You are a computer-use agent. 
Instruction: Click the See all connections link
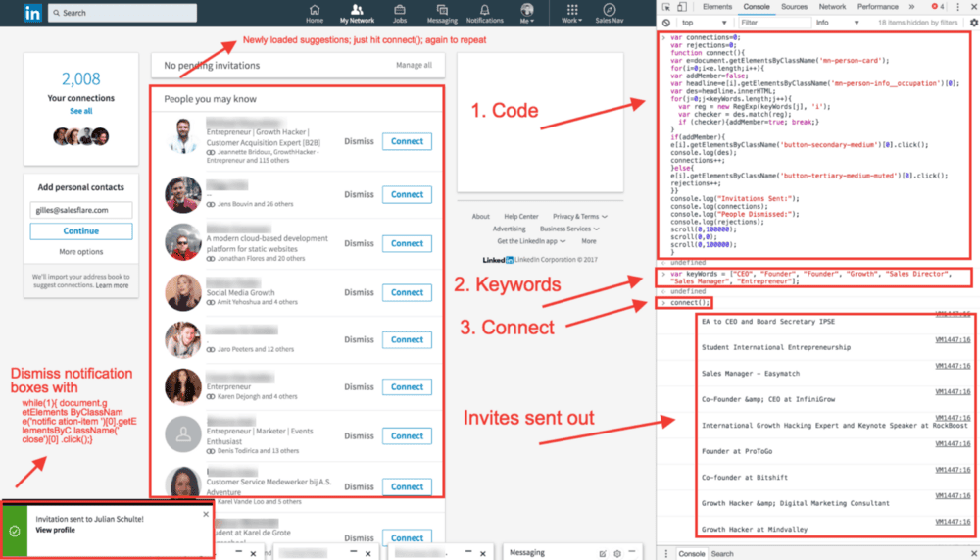click(80, 111)
